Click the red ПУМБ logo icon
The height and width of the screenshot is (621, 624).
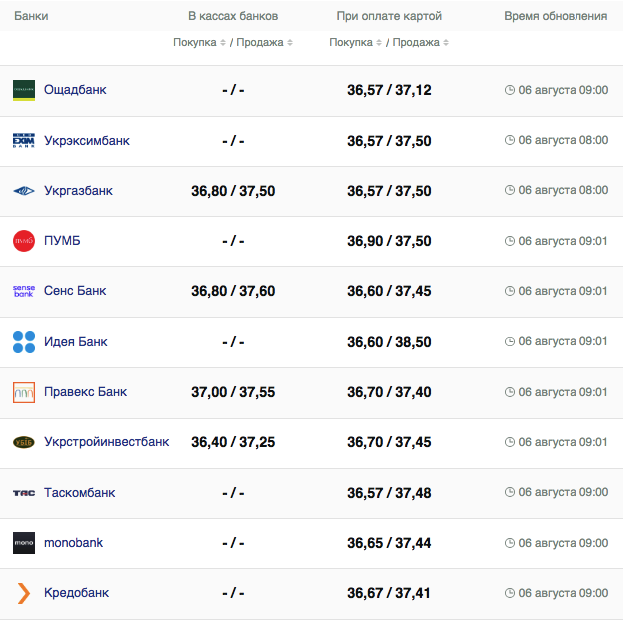(x=24, y=241)
